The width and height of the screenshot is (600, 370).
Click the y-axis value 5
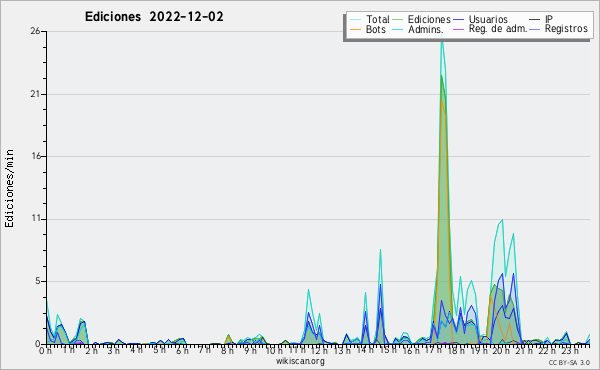38,281
